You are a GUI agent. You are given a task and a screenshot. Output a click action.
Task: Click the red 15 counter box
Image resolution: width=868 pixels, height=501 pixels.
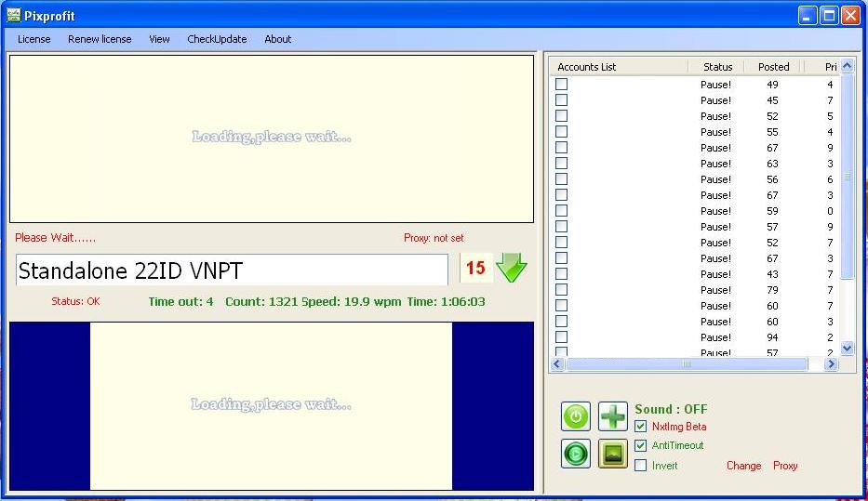click(x=475, y=268)
